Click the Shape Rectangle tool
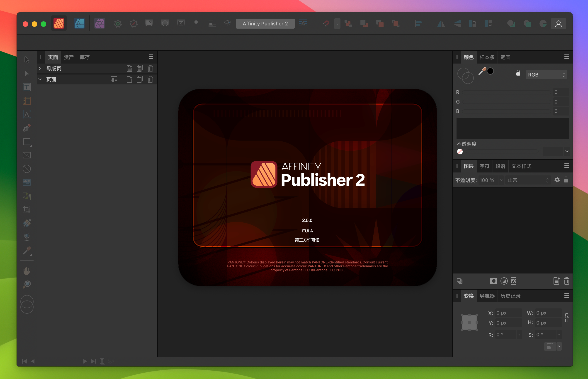 [27, 142]
